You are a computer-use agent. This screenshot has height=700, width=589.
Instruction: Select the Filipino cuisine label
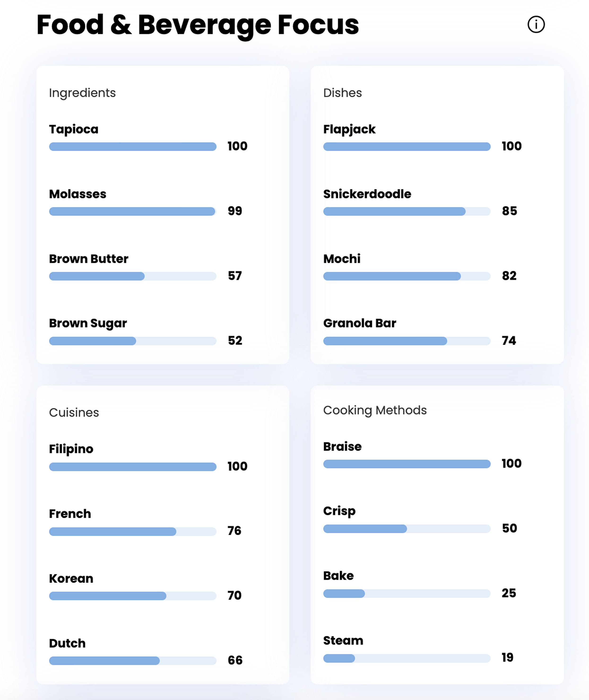(71, 449)
